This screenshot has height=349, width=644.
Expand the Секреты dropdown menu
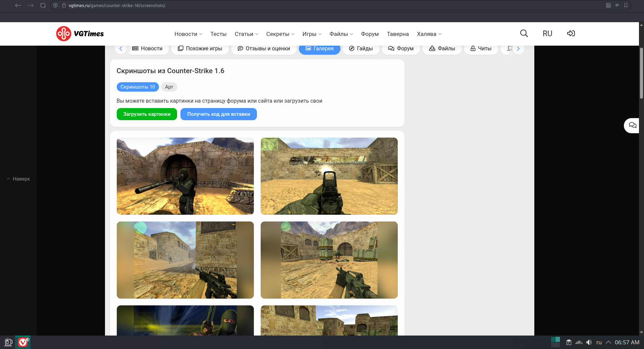click(x=280, y=34)
